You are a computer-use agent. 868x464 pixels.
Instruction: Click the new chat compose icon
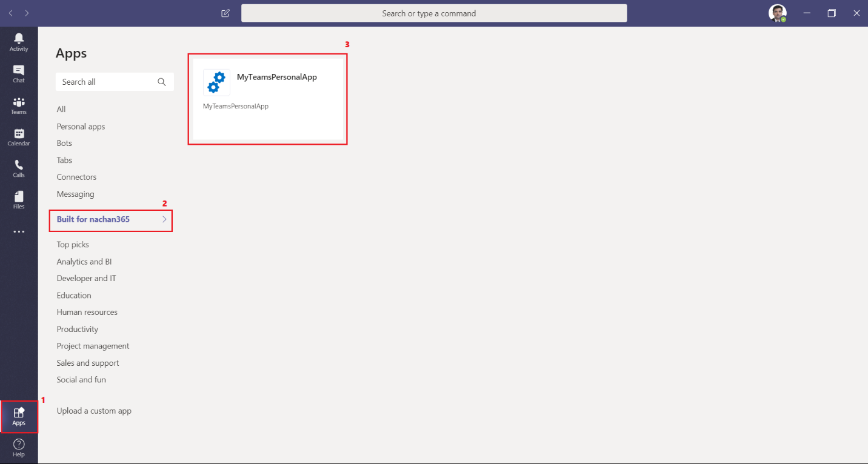coord(225,13)
